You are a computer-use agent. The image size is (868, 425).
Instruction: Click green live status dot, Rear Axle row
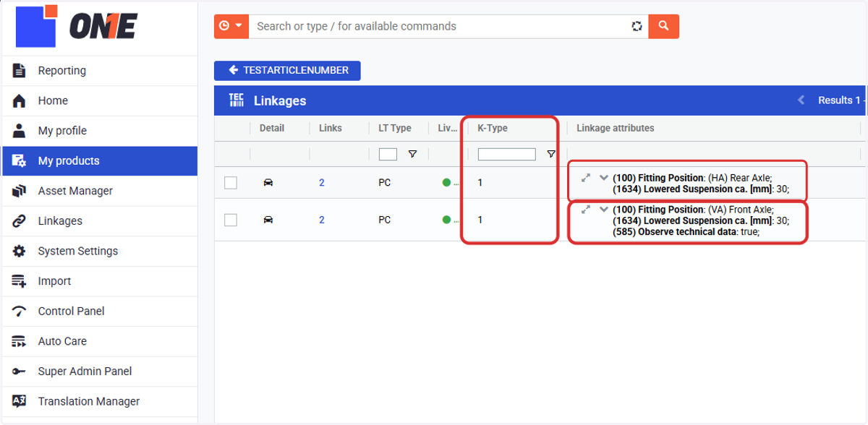pyautogui.click(x=446, y=183)
